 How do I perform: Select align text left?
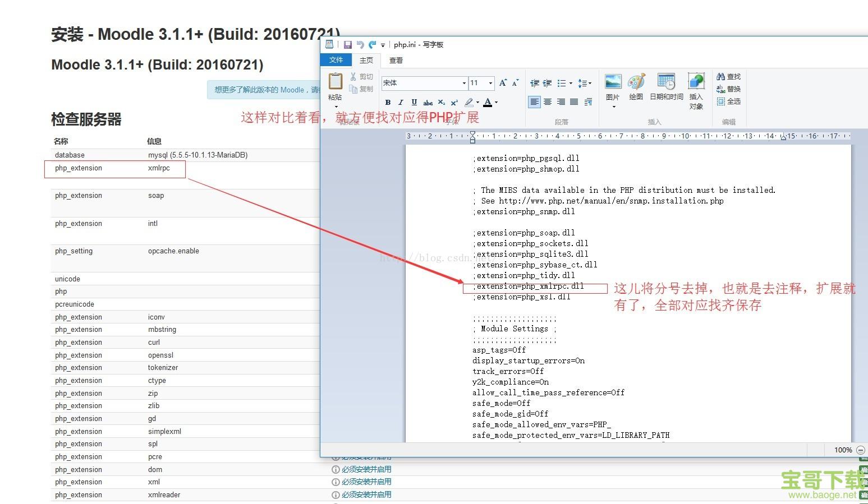pos(534,101)
